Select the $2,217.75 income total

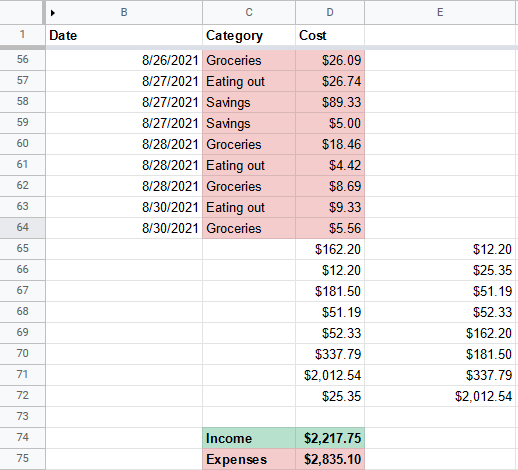click(x=330, y=438)
